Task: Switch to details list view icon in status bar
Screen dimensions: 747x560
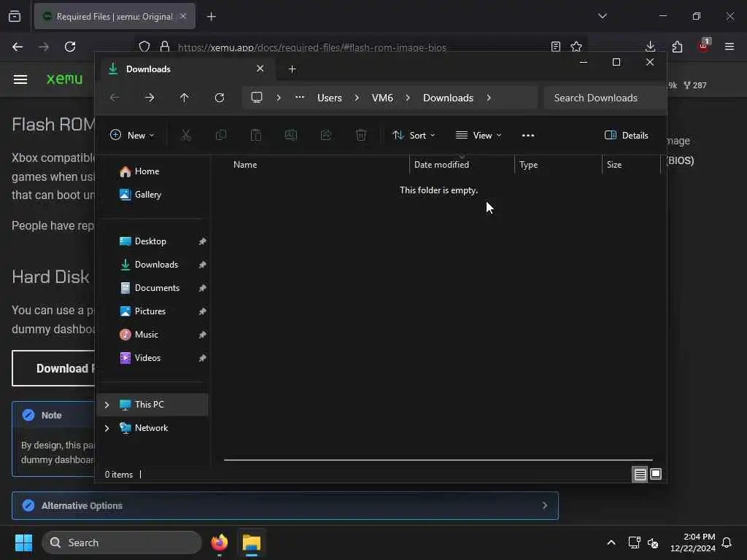Action: coord(640,474)
